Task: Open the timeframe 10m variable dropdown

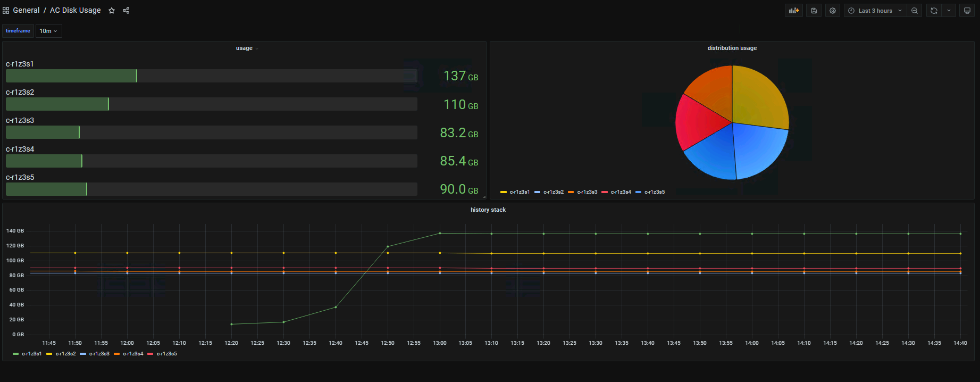Action: point(48,31)
